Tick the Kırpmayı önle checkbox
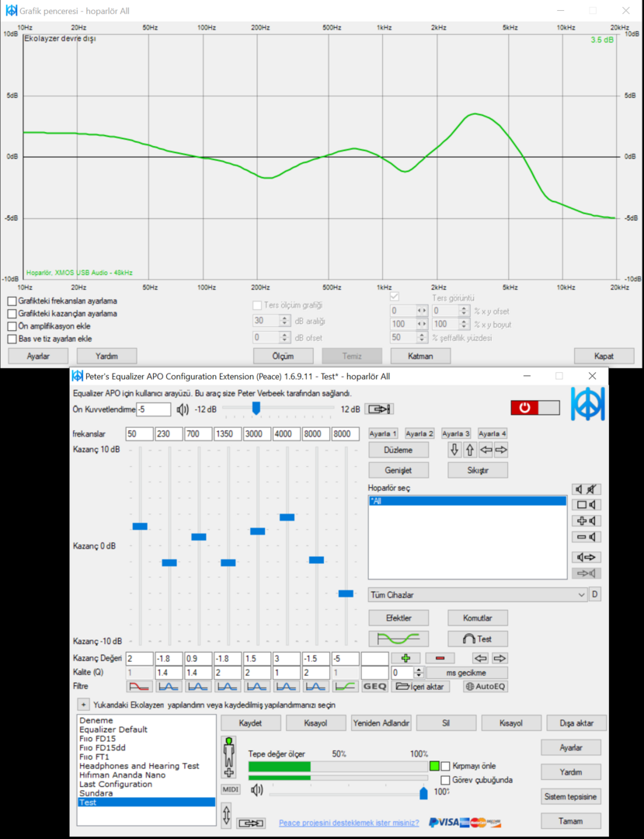Image resolution: width=644 pixels, height=839 pixels. [445, 766]
